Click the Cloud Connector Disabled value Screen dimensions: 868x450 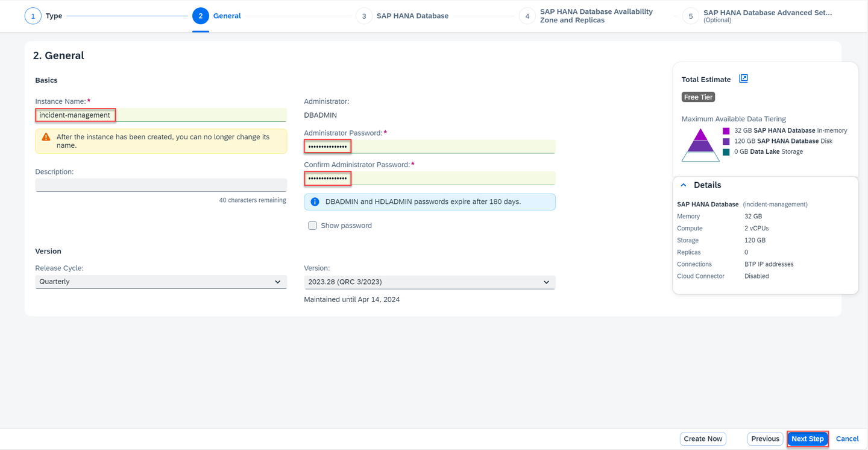756,276
